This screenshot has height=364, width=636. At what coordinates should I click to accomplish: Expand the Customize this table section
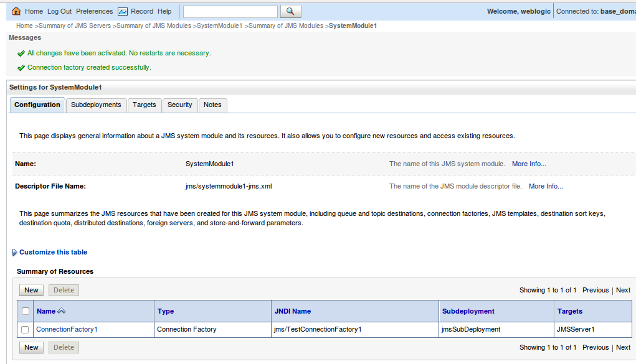53,252
